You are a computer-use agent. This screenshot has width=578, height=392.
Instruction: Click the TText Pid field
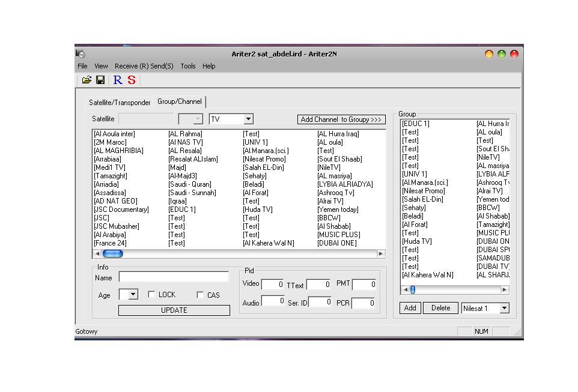tap(319, 284)
